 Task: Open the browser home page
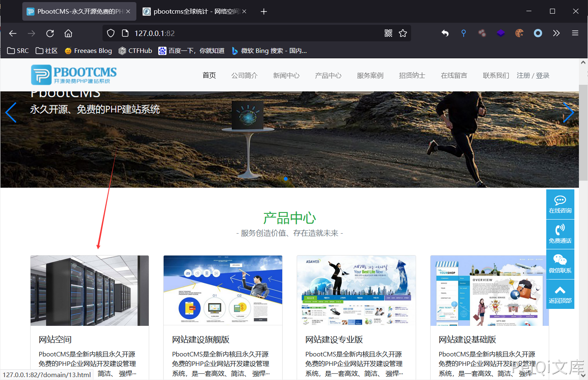[x=69, y=33]
